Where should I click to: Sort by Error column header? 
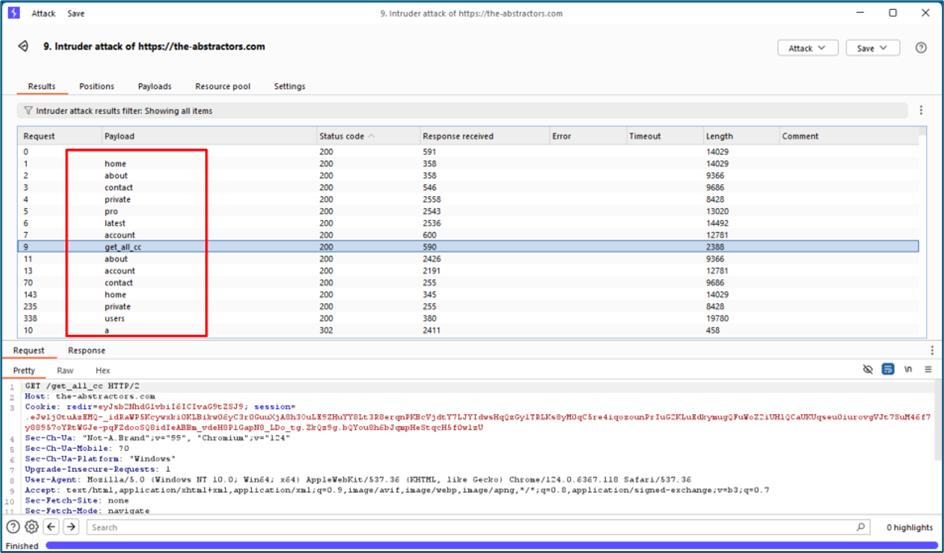[588, 136]
